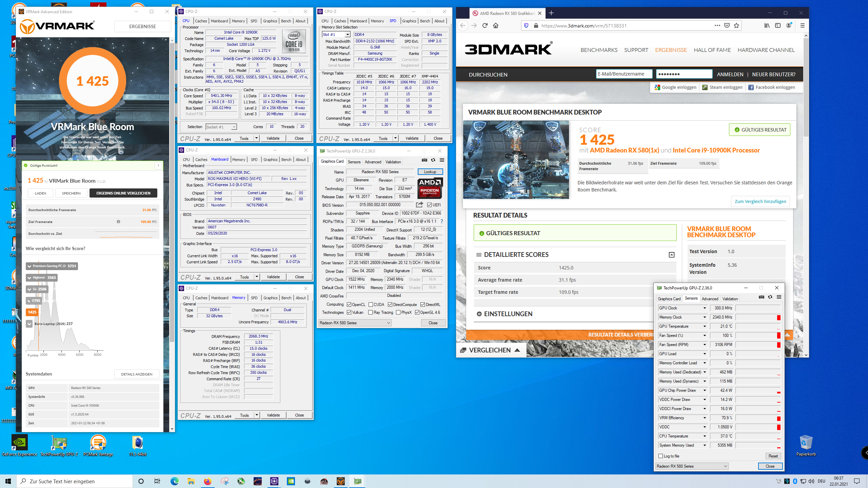
Task: Select Bench tab in CPU-Z Memory window
Action: coord(286,298)
